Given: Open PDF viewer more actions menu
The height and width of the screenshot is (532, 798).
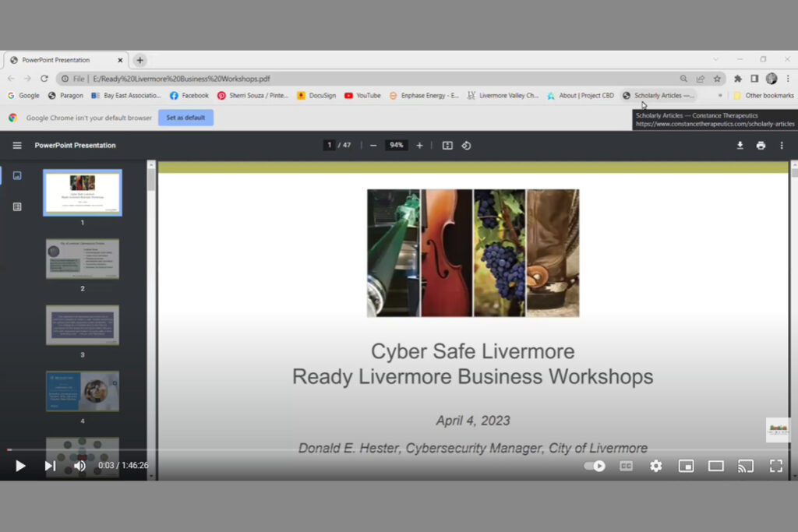Looking at the screenshot, I should click(x=782, y=146).
